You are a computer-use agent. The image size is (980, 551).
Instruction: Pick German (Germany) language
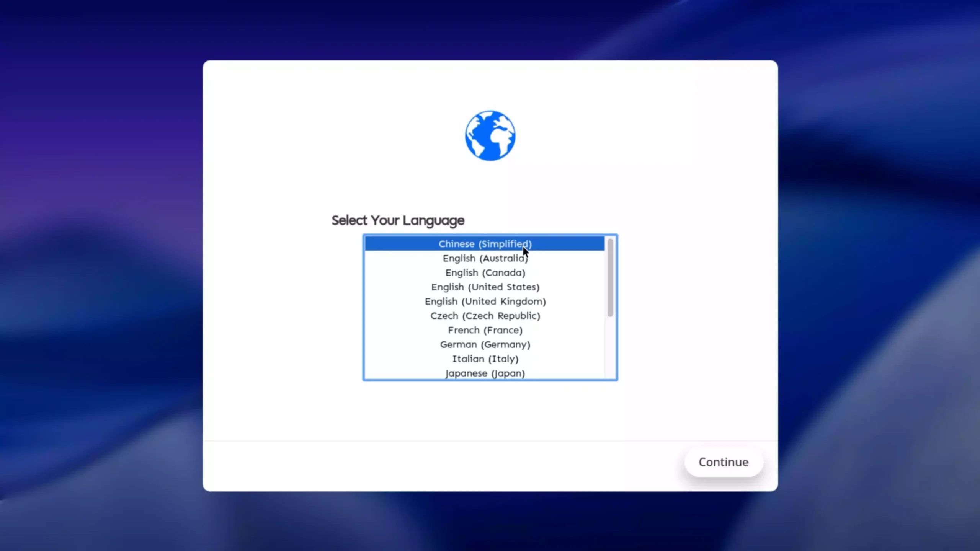click(x=485, y=344)
